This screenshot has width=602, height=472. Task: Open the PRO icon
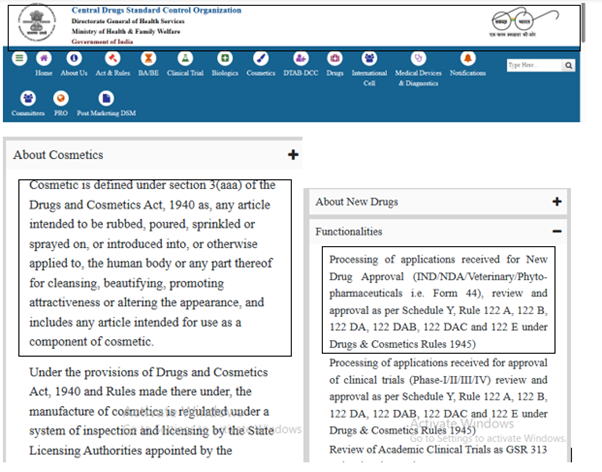pyautogui.click(x=61, y=98)
